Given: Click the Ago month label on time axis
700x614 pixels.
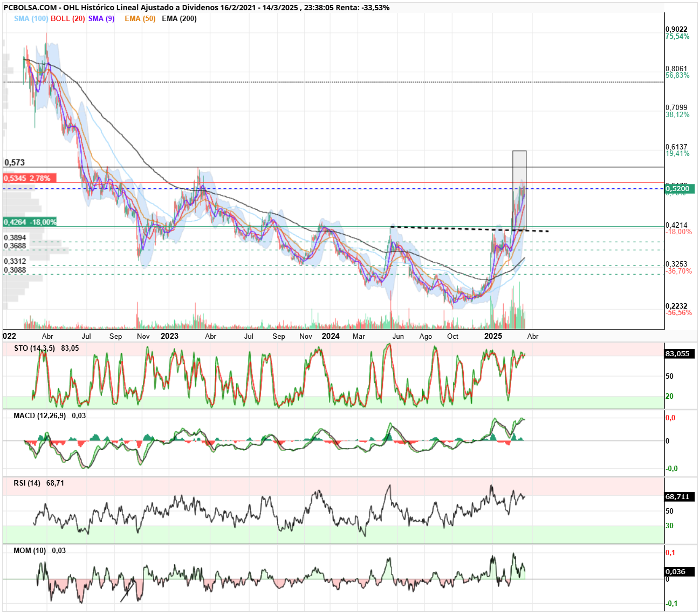Looking at the screenshot, I should pyautogui.click(x=426, y=337).
